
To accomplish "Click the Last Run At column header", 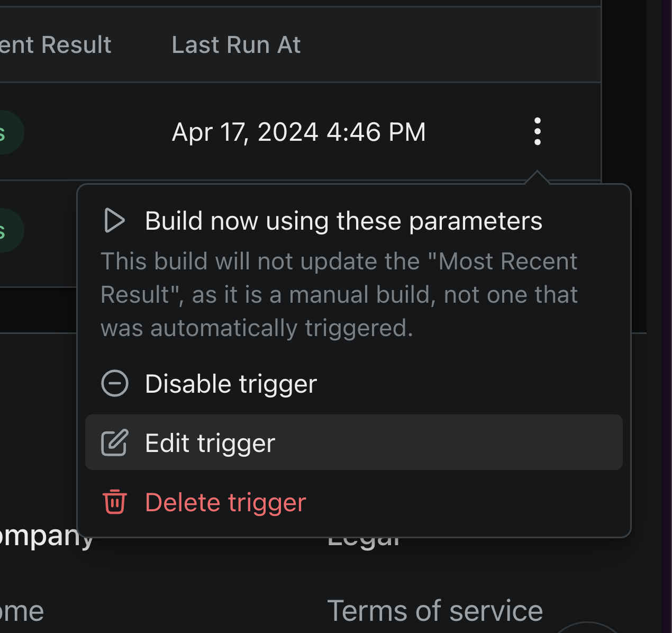I will (x=236, y=44).
